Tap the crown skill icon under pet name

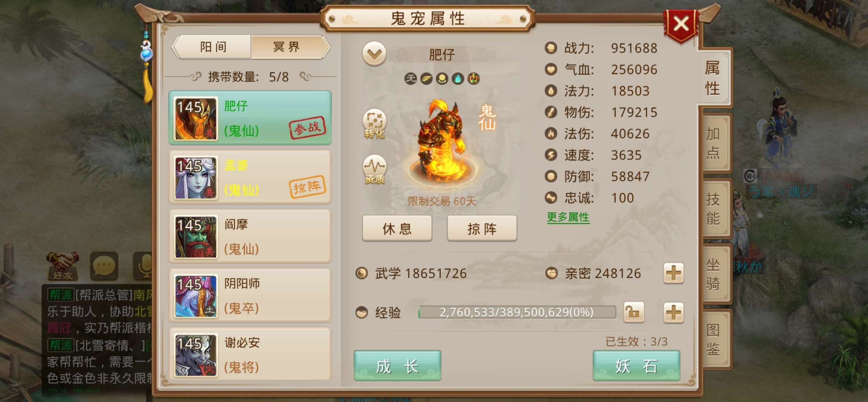tap(473, 79)
